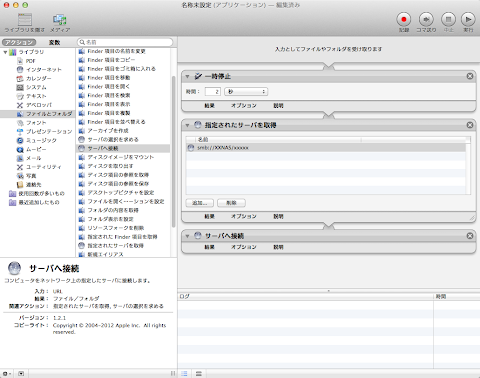
Task: Collapse the サーバへ接続 workflow action
Action: point(187,236)
